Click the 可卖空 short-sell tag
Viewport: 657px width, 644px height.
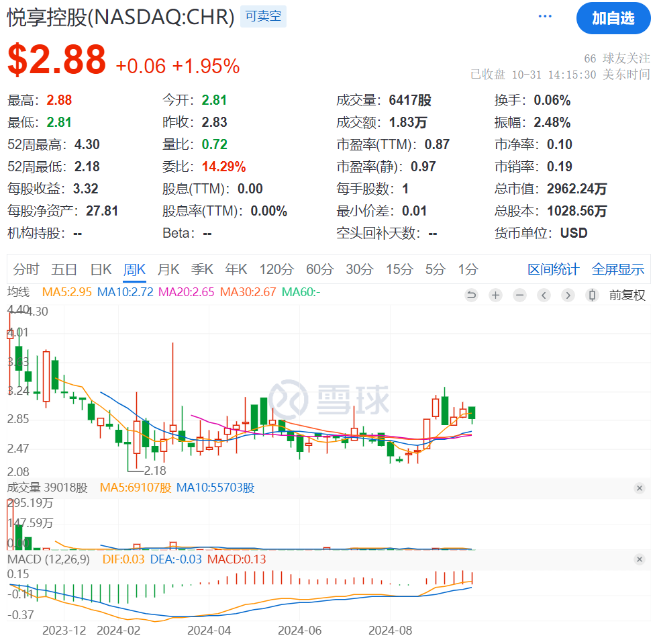[263, 16]
